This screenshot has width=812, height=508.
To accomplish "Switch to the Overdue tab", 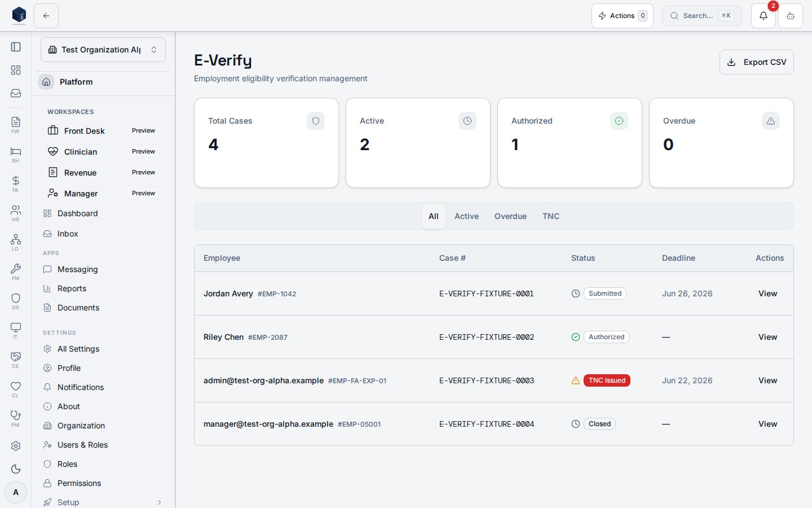I will (511, 216).
